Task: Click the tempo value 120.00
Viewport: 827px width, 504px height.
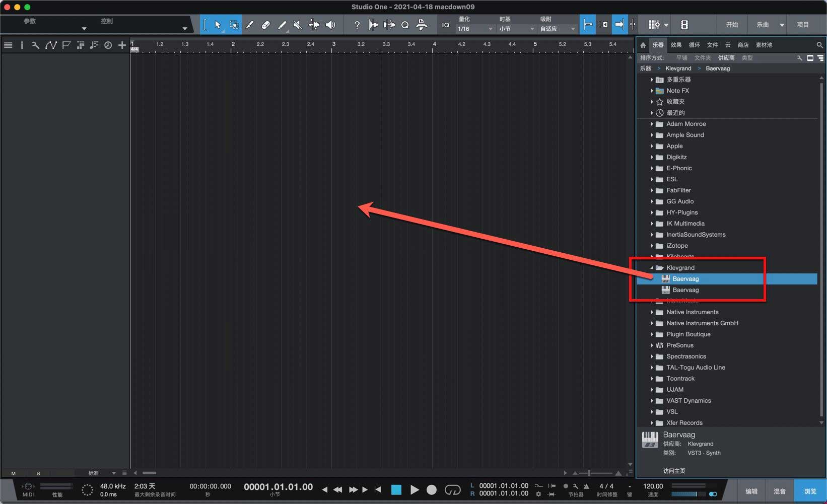Action: pos(653,486)
